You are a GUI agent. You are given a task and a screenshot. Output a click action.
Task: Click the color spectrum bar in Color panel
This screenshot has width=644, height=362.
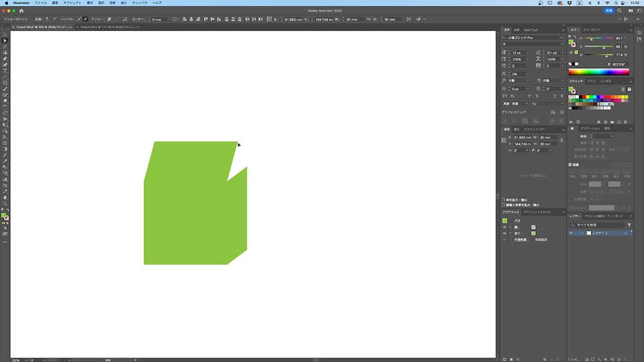(599, 72)
